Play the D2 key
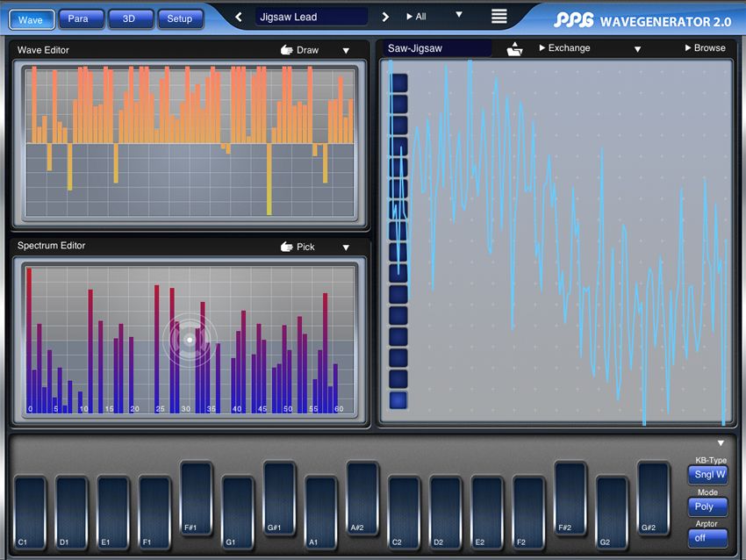746x560 pixels. 446,513
